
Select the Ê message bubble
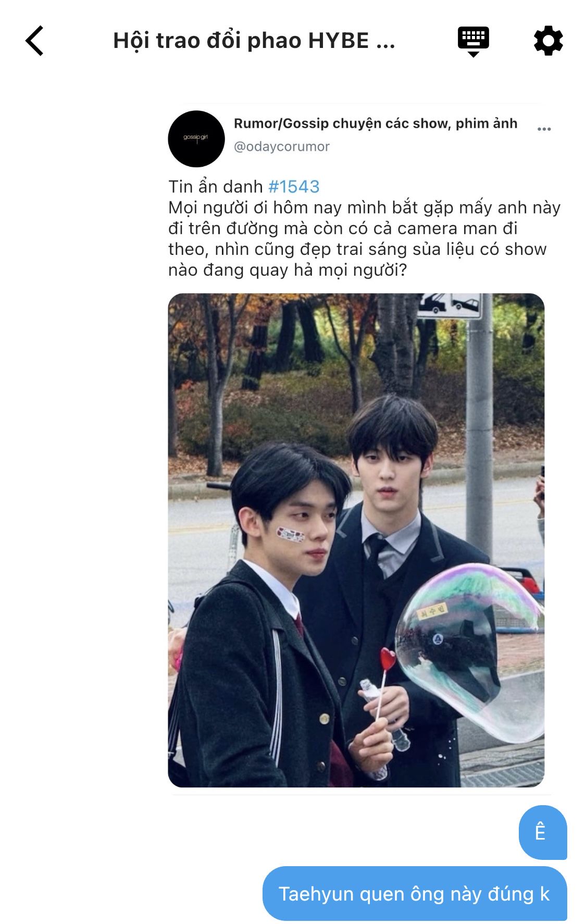(x=543, y=832)
